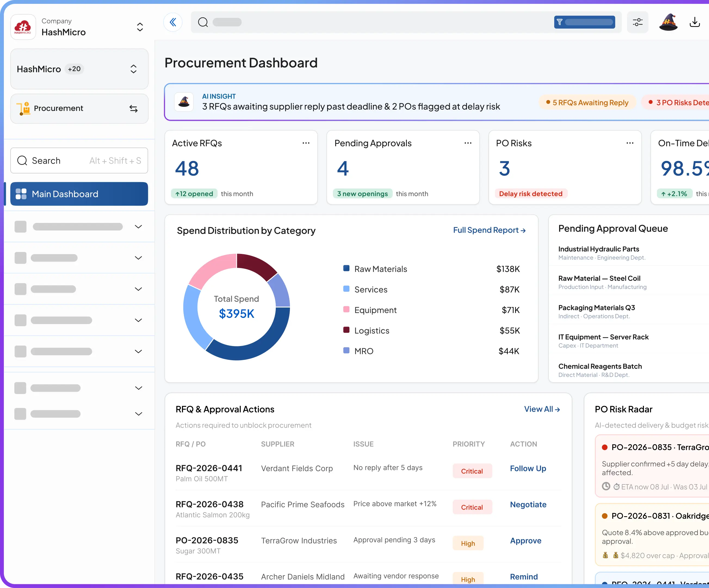Click the Procurement module swap arrows icon
709x588 pixels.
click(x=133, y=109)
